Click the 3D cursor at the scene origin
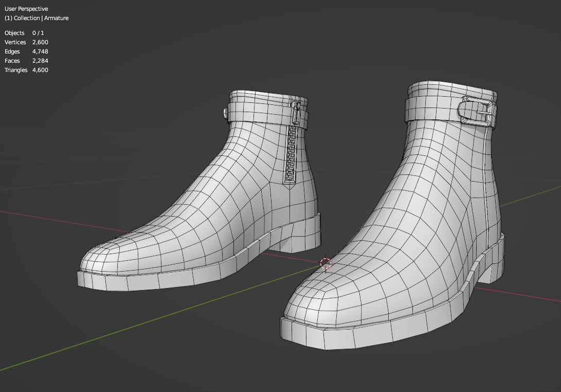The height and width of the screenshot is (392, 561). (326, 264)
